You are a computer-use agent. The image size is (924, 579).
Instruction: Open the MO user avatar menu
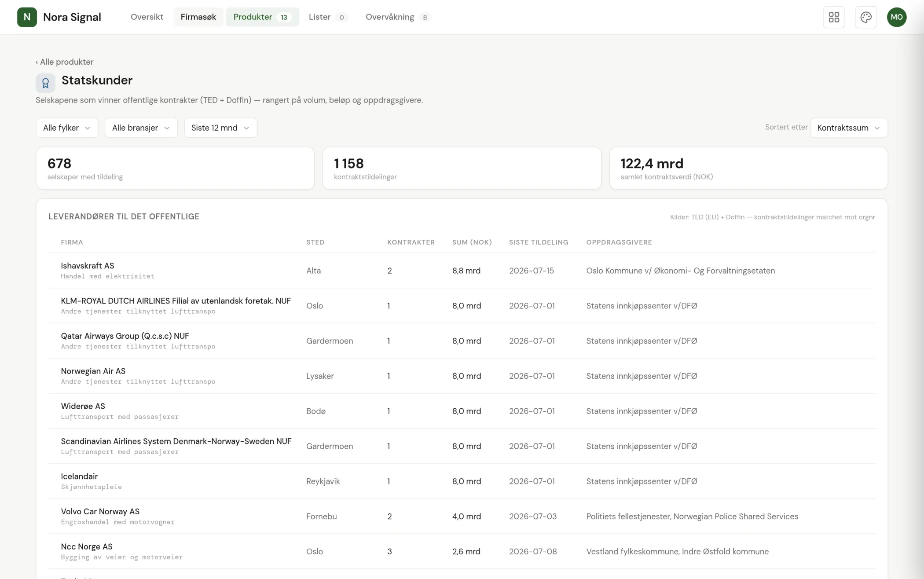pyautogui.click(x=897, y=17)
